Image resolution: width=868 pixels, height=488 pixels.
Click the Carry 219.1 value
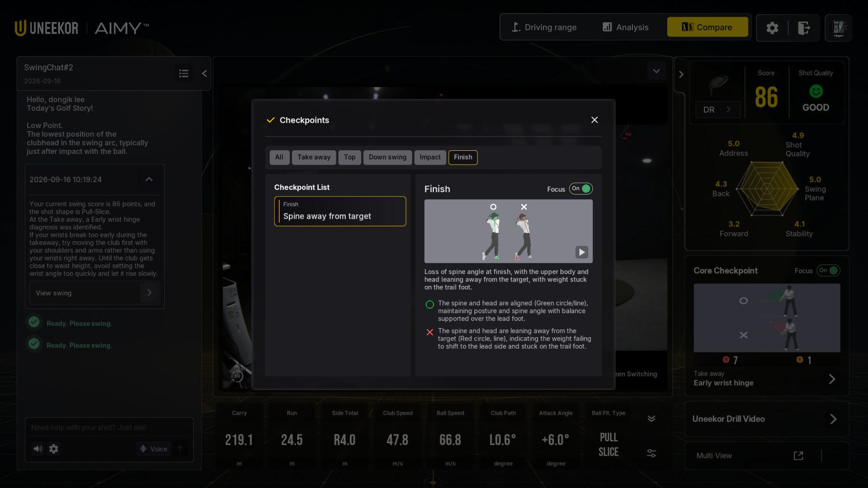click(239, 440)
